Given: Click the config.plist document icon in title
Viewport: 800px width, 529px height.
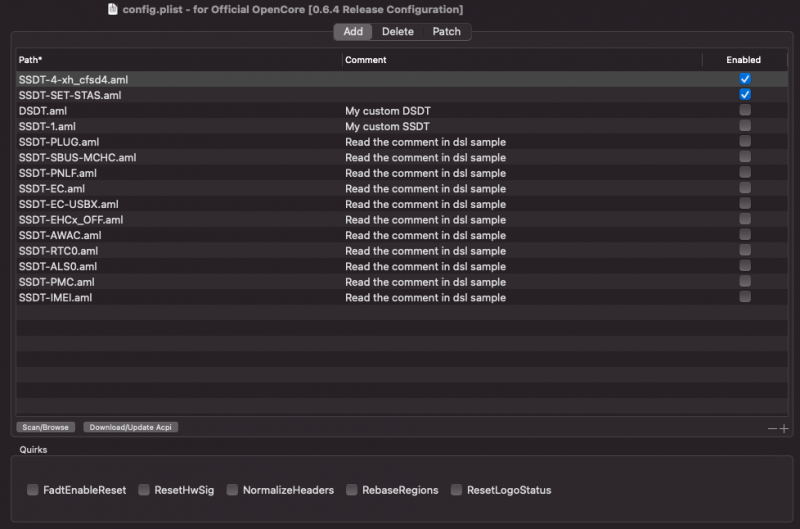Looking at the screenshot, I should (113, 9).
